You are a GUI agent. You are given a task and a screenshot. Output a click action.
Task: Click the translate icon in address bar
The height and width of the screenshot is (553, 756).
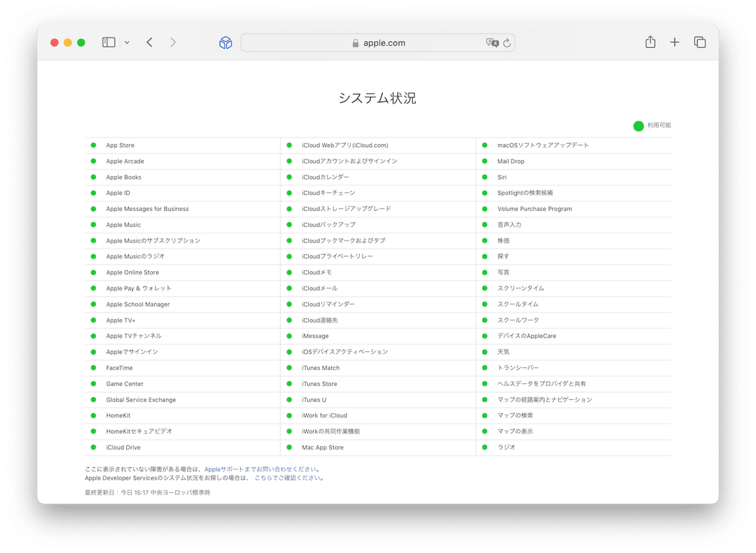tap(492, 43)
